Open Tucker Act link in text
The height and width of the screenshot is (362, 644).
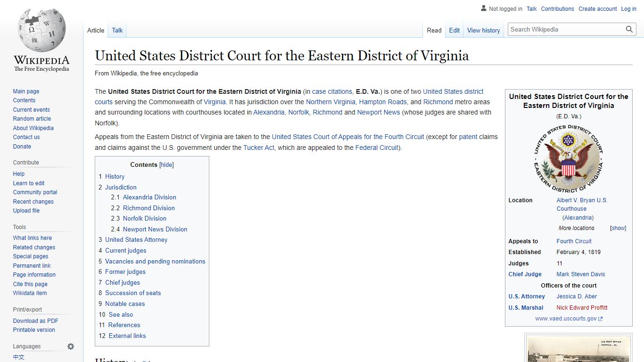pyautogui.click(x=259, y=148)
